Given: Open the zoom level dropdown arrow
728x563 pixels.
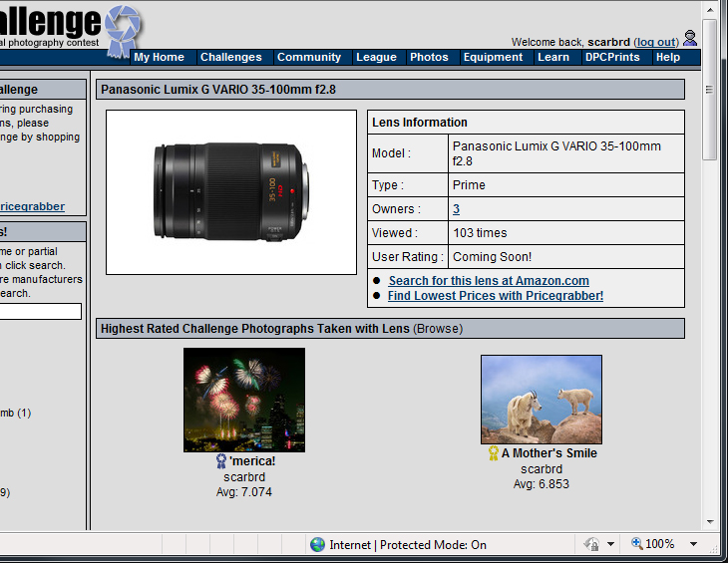Looking at the screenshot, I should pyautogui.click(x=694, y=544).
